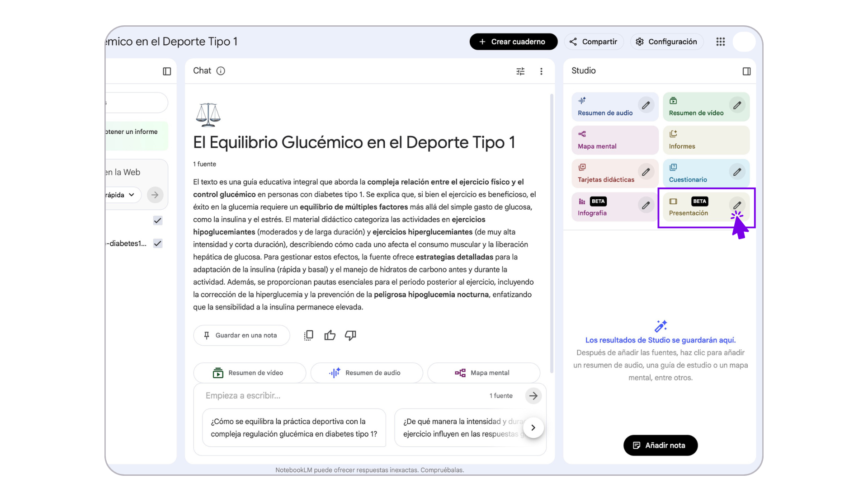Open the Google apps grid icon

[721, 42]
